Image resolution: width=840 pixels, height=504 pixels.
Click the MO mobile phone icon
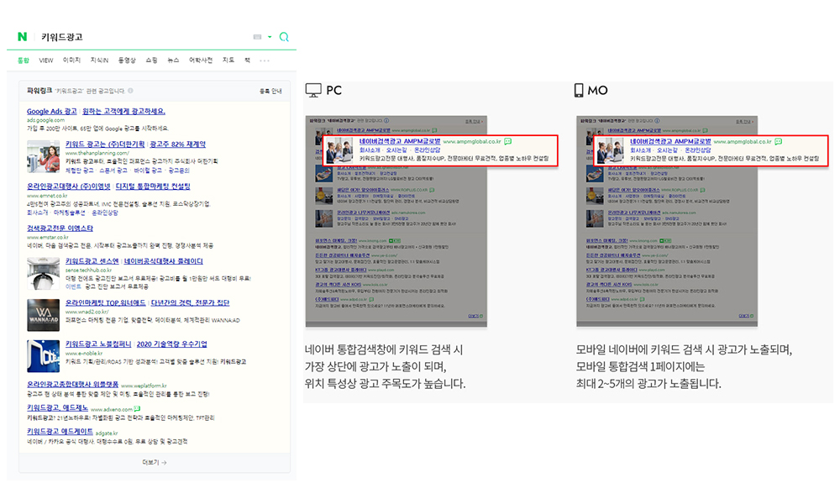point(579,90)
